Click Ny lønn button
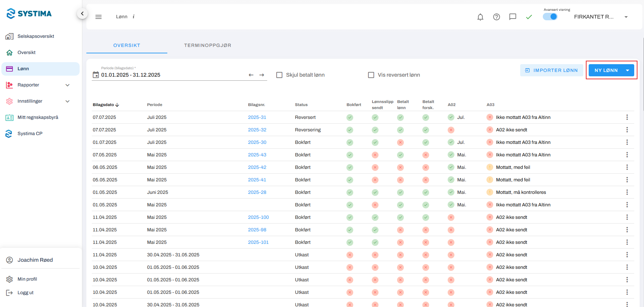Image resolution: width=644 pixels, height=307 pixels. pos(606,70)
